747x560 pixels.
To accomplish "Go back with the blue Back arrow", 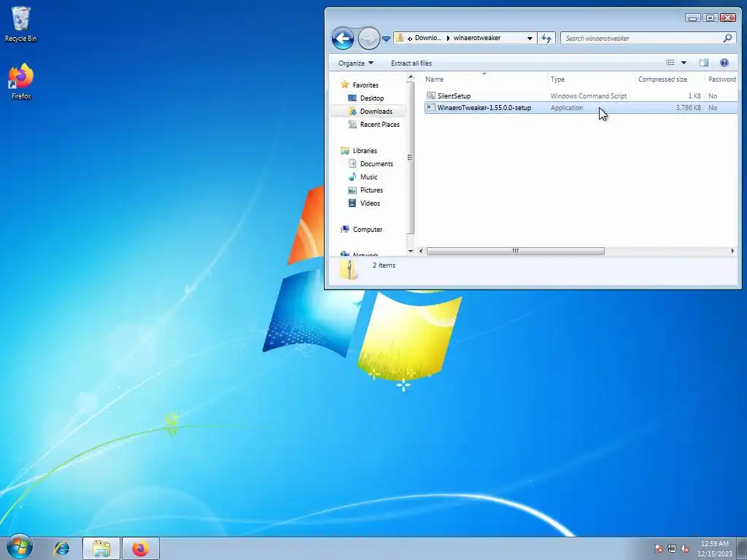I will [343, 39].
